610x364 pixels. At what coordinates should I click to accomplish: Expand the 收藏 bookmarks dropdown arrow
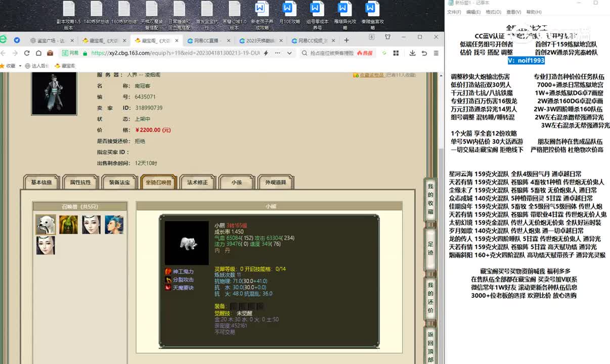pyautogui.click(x=20, y=66)
